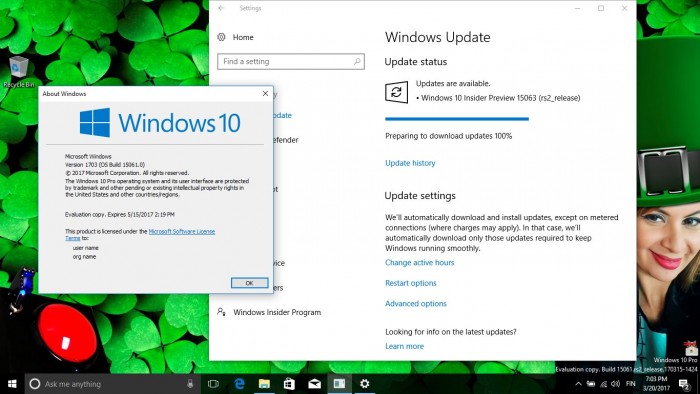The height and width of the screenshot is (394, 700).
Task: Open File Explorer from taskbar
Action: point(264,384)
